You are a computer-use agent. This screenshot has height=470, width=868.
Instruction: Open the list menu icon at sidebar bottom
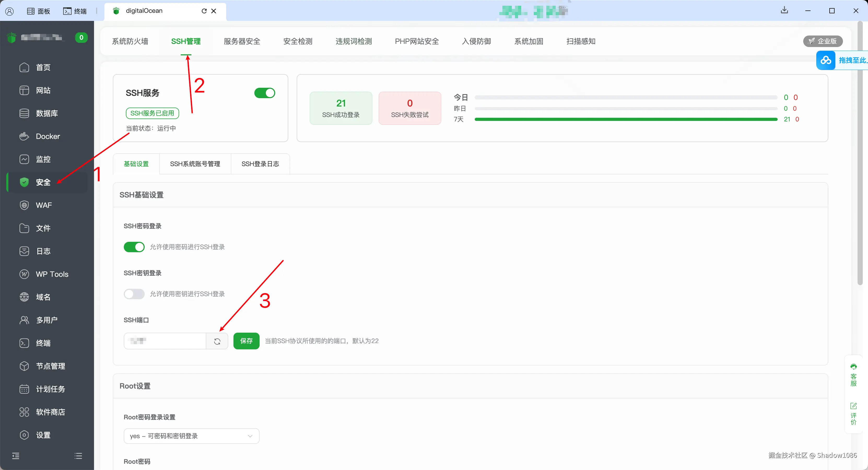pyautogui.click(x=78, y=456)
